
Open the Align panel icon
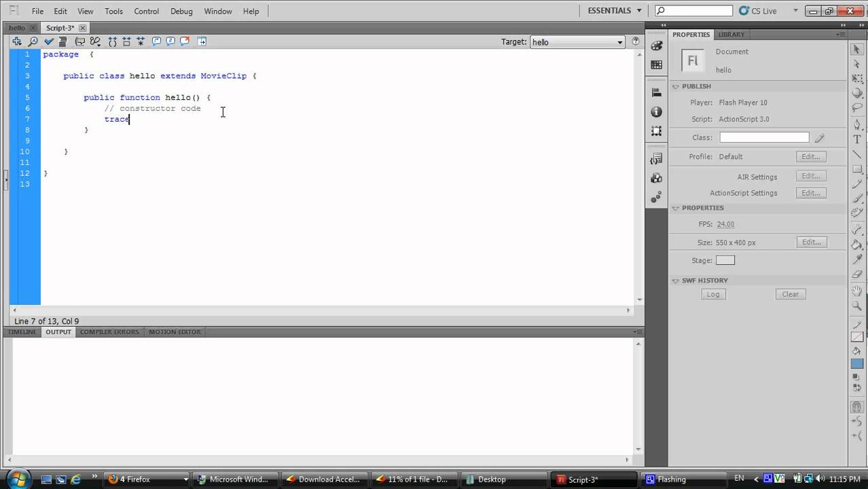tap(656, 92)
